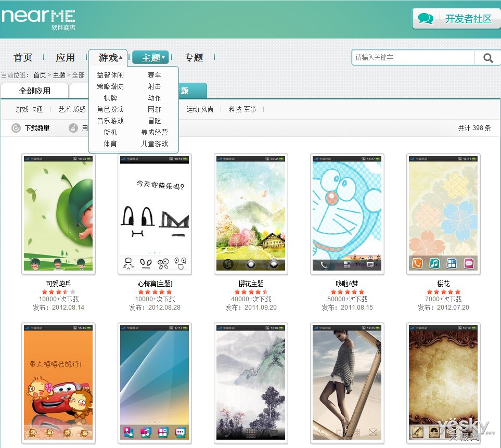Open the 心情篇 theme thumbnail
Screen dimensions: 501x448
point(155,214)
